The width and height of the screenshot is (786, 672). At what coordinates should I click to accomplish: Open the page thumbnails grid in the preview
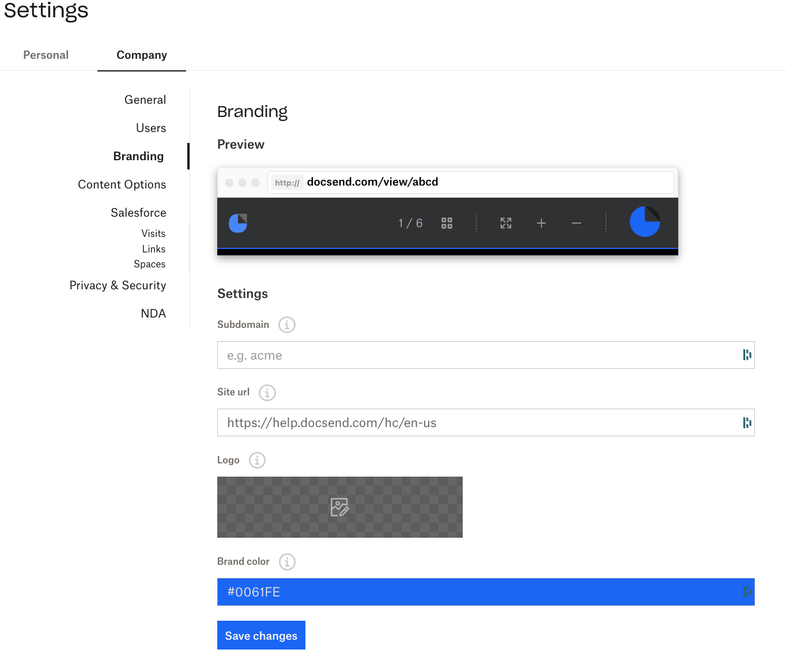point(447,222)
